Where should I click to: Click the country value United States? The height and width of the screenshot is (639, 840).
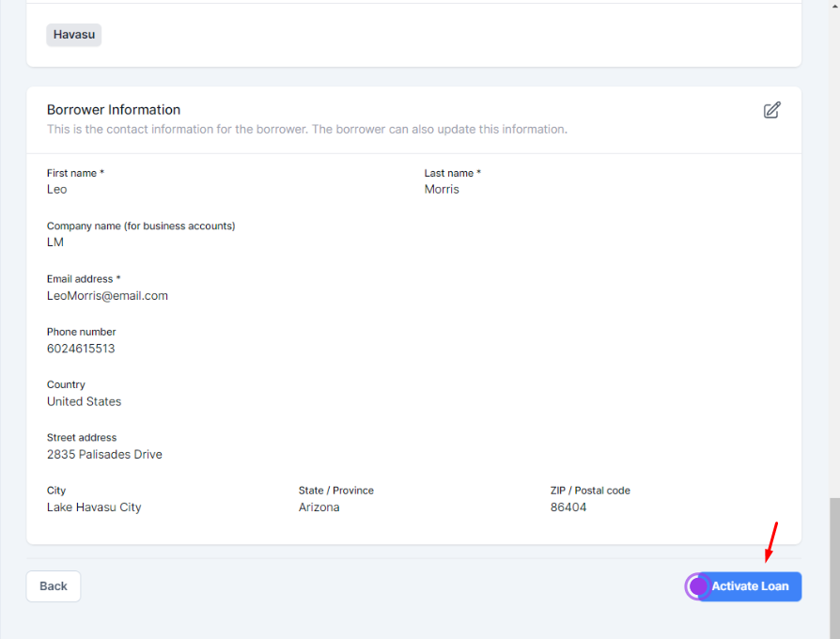tap(84, 401)
